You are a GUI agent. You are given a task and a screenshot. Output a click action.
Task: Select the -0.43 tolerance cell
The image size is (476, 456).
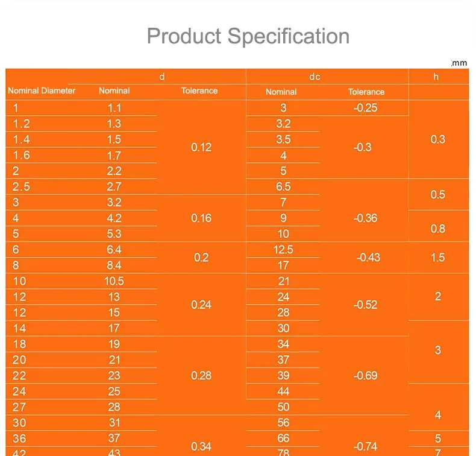pos(368,258)
